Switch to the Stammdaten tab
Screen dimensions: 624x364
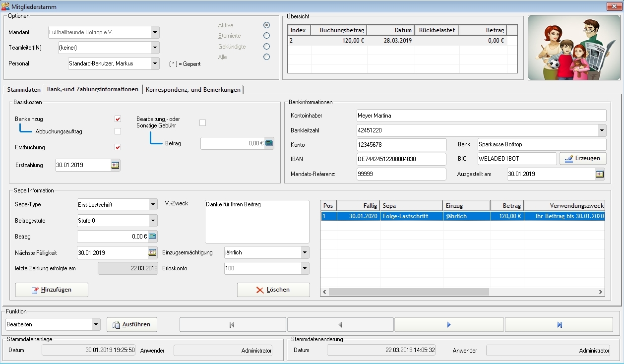point(24,90)
